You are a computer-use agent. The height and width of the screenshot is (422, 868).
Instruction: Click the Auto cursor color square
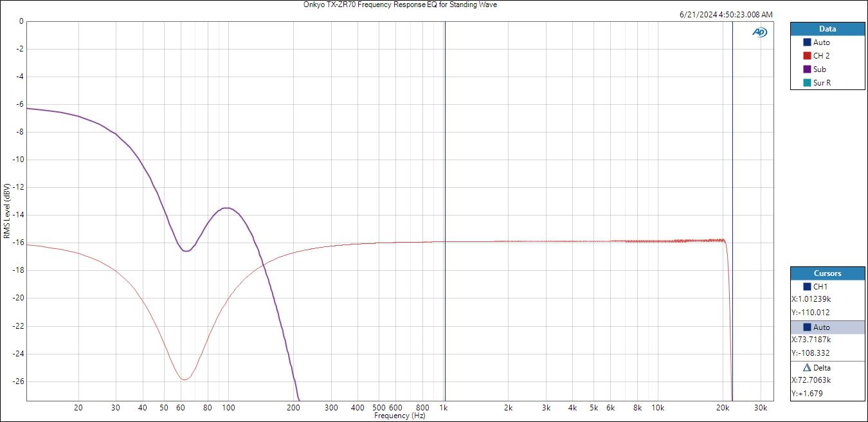click(807, 327)
